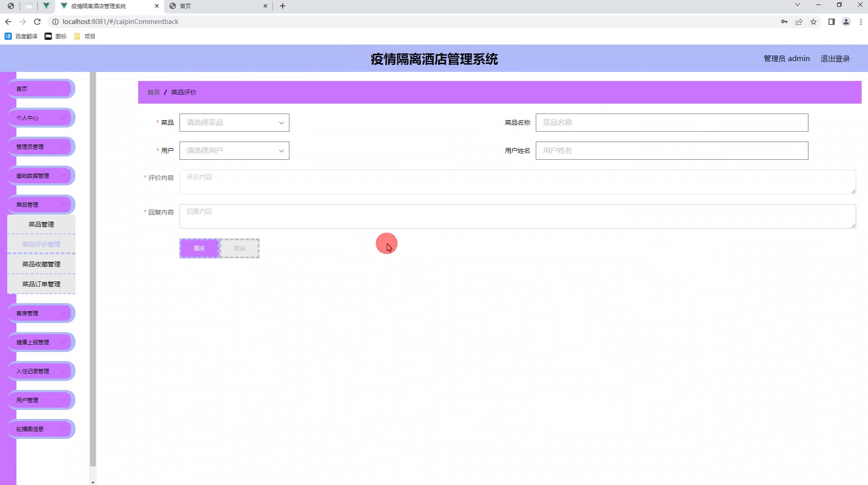Click the pinned tab with green V icon
Screen dimensions: 868x485
pyautogui.click(x=46, y=6)
